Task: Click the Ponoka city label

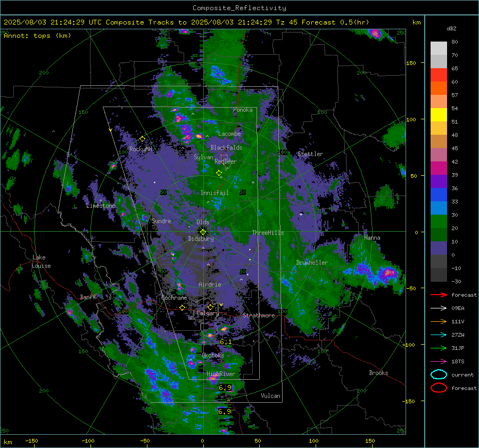Action: coord(243,110)
